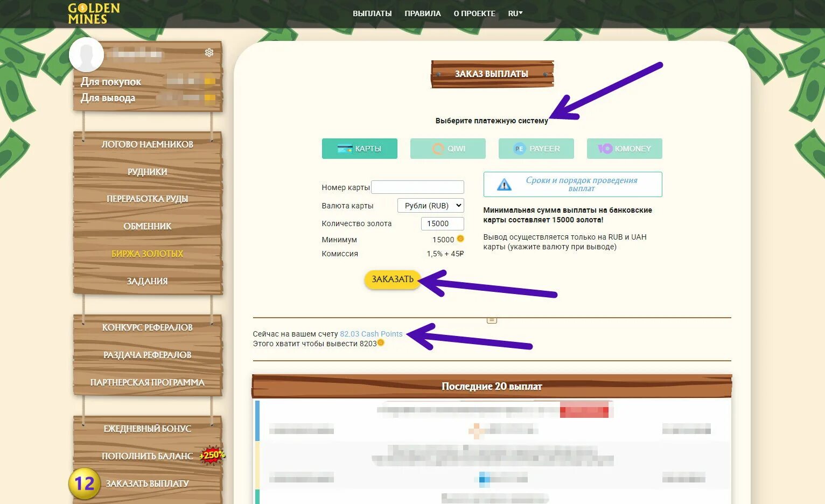This screenshot has height=504, width=825.
Task: Open Логово наемников in sidebar
Action: click(147, 144)
